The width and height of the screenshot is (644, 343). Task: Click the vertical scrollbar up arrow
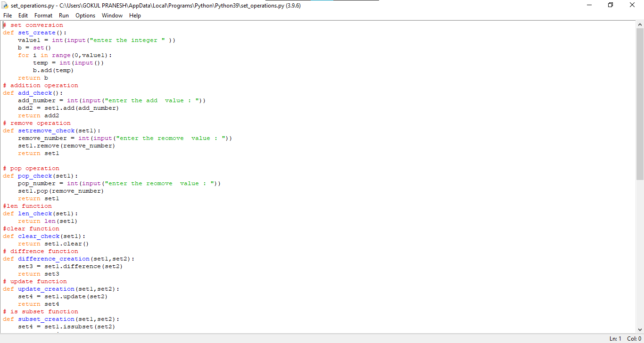640,24
